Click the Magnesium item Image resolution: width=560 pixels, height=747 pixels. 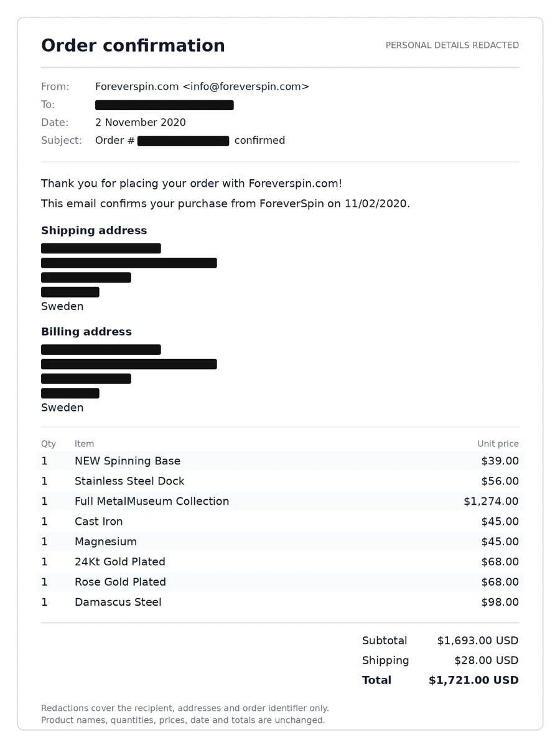(x=106, y=542)
